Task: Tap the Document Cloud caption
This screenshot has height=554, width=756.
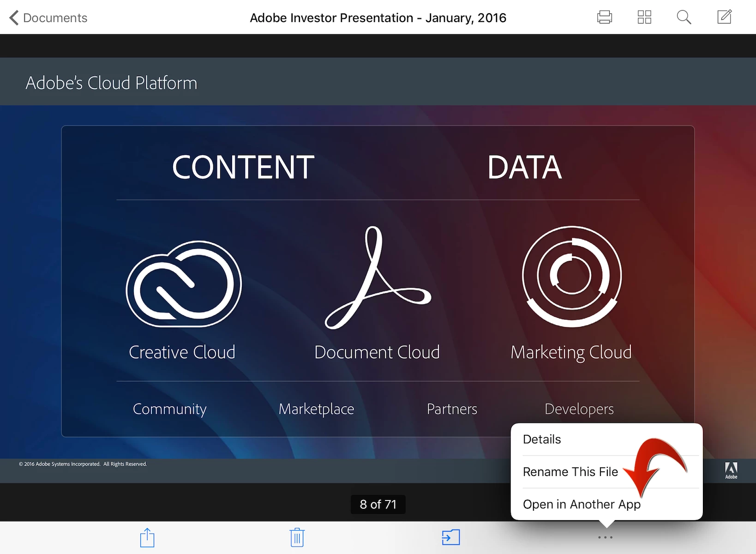Action: click(377, 352)
